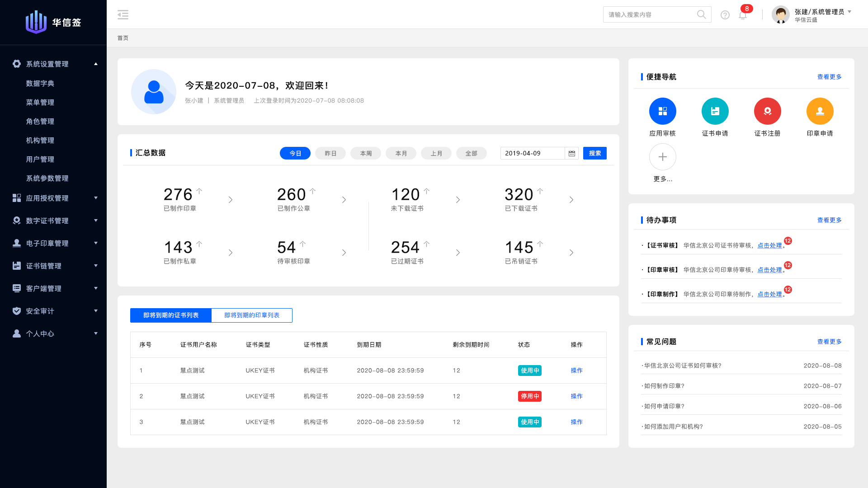This screenshot has height=488, width=868.
Task: Click the 客户端管理 icon
Action: click(17, 288)
